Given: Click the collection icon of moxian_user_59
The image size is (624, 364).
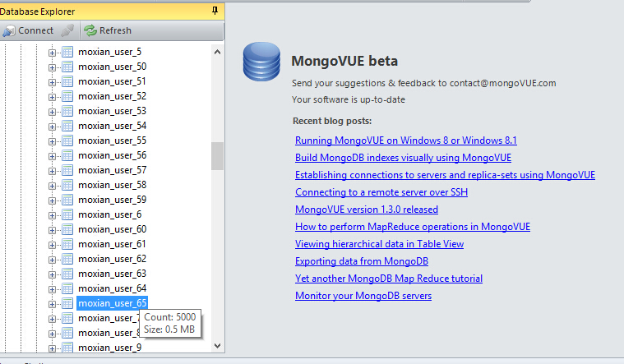Looking at the screenshot, I should (x=67, y=200).
